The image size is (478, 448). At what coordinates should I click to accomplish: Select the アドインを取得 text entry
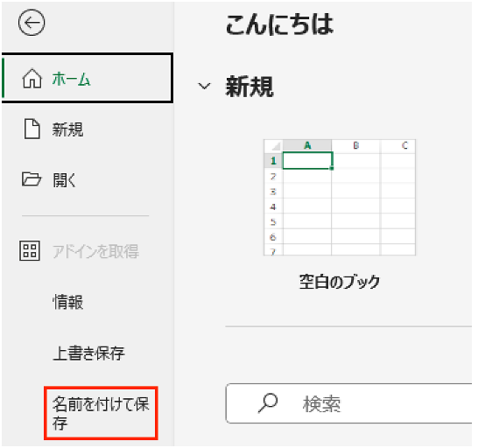point(95,251)
